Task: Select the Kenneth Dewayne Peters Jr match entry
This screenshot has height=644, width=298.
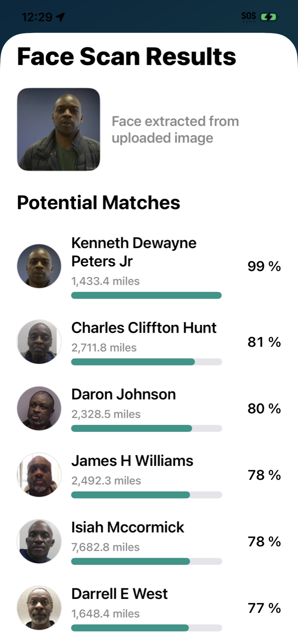Action: point(134,252)
